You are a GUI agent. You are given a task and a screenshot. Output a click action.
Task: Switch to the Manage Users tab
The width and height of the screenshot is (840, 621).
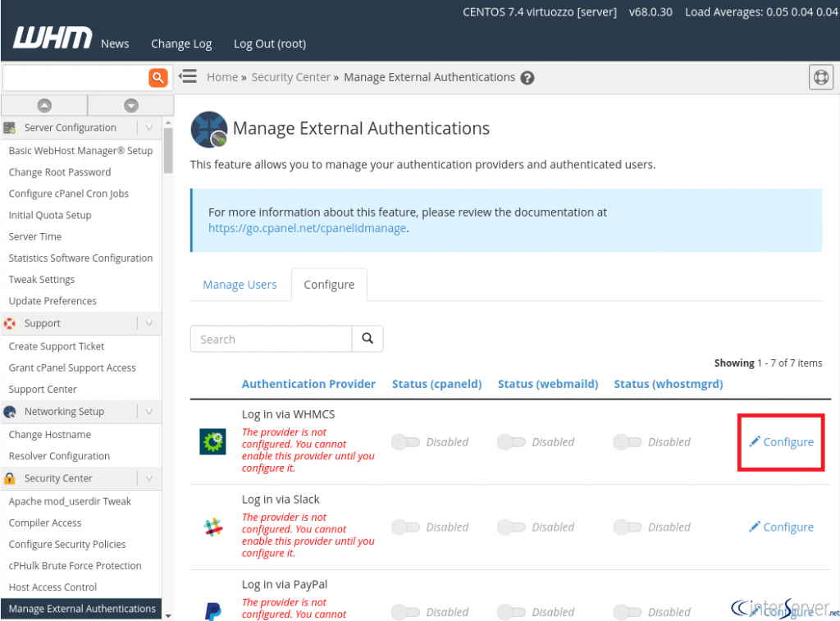click(x=240, y=285)
